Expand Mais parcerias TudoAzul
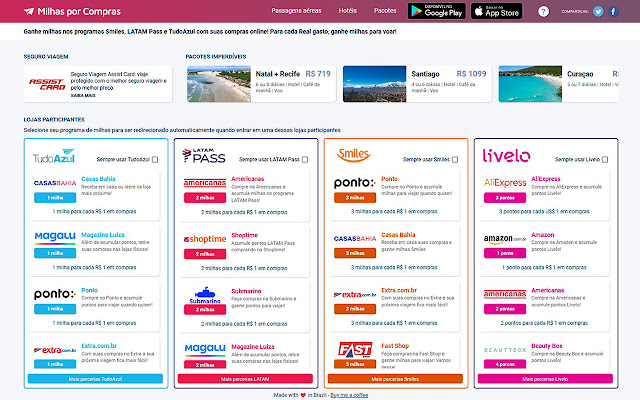The width and height of the screenshot is (640, 400). coord(96,380)
